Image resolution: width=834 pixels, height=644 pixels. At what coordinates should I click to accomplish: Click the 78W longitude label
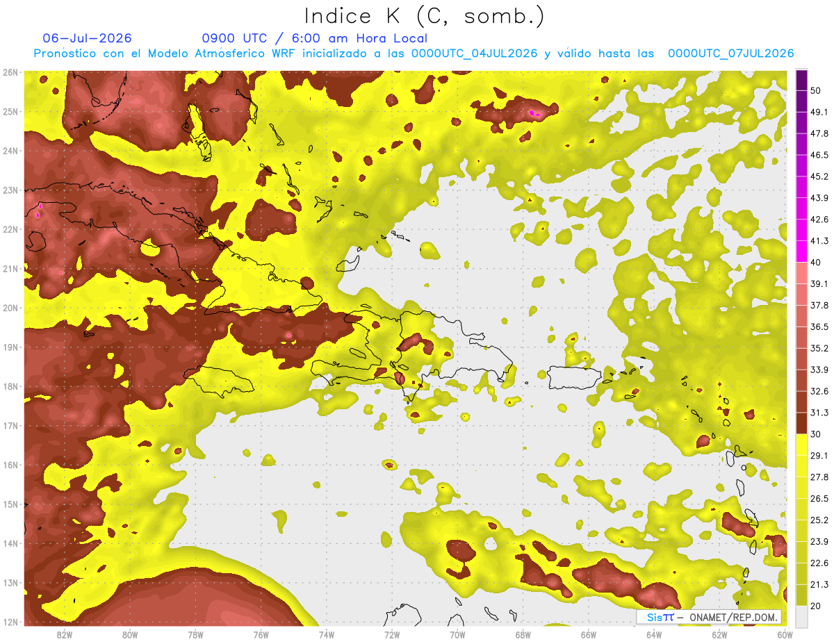pyautogui.click(x=195, y=635)
